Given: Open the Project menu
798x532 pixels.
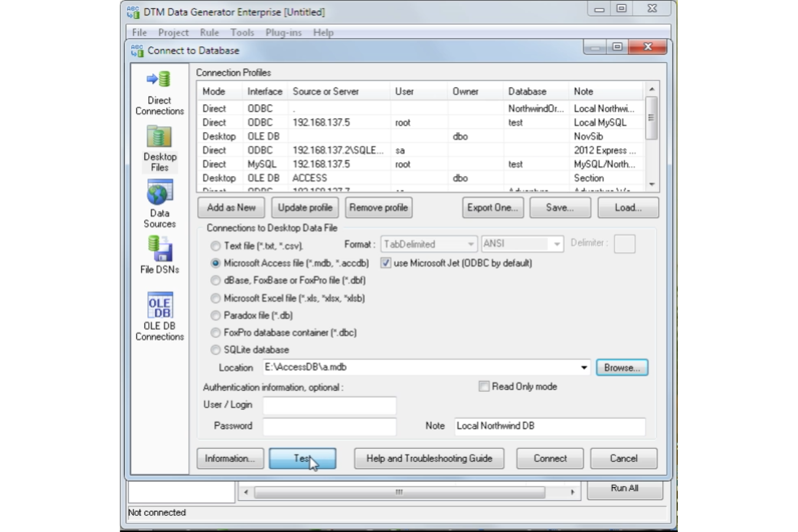Looking at the screenshot, I should click(x=173, y=32).
